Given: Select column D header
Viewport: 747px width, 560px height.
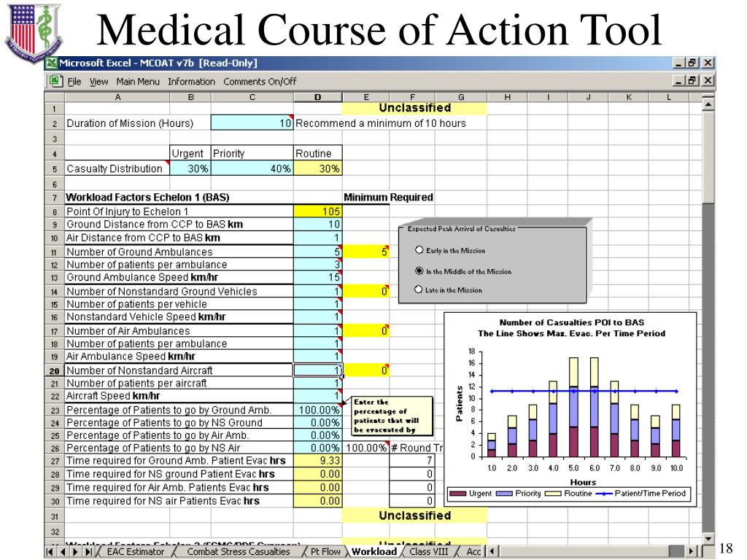Looking at the screenshot, I should click(318, 97).
